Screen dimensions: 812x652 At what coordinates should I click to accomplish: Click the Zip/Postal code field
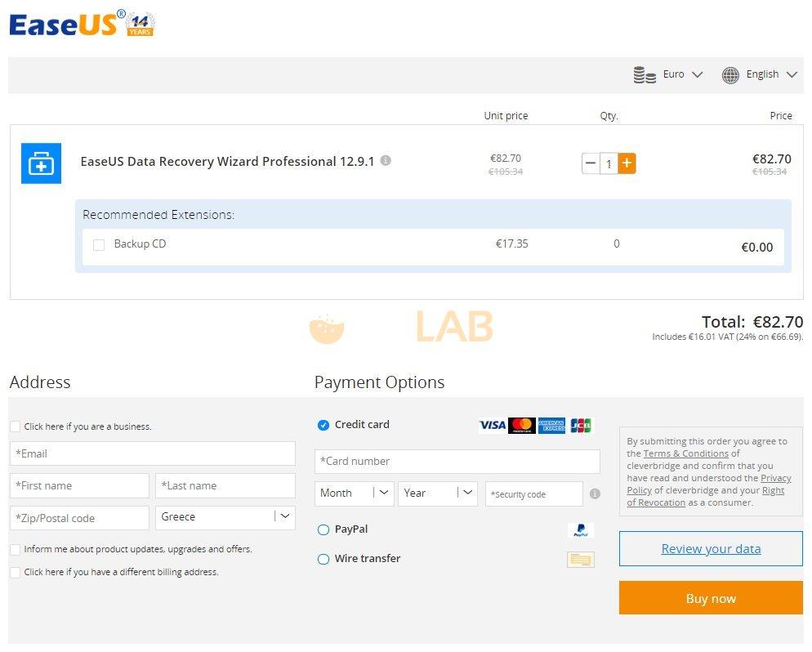79,518
